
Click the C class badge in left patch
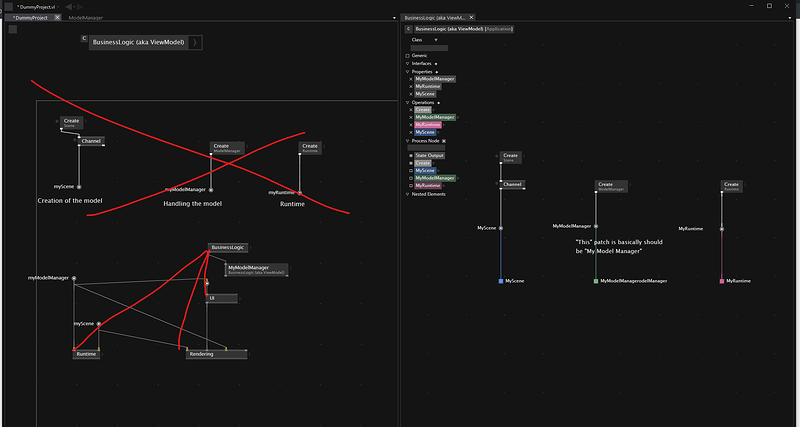pos(84,38)
